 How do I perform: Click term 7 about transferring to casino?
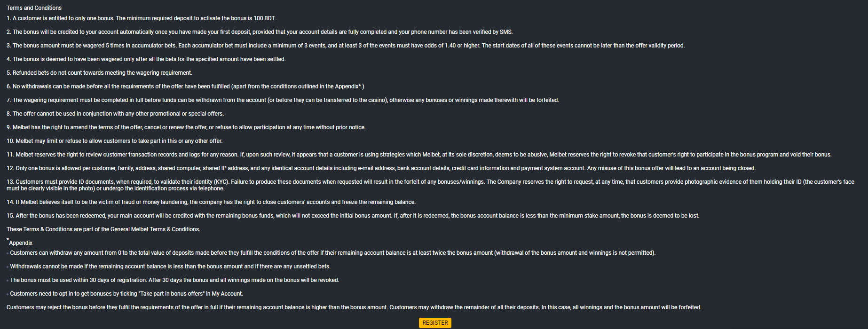283,100
